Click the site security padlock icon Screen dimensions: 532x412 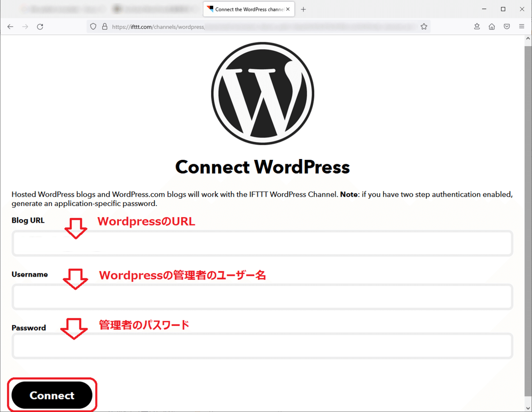coord(105,27)
